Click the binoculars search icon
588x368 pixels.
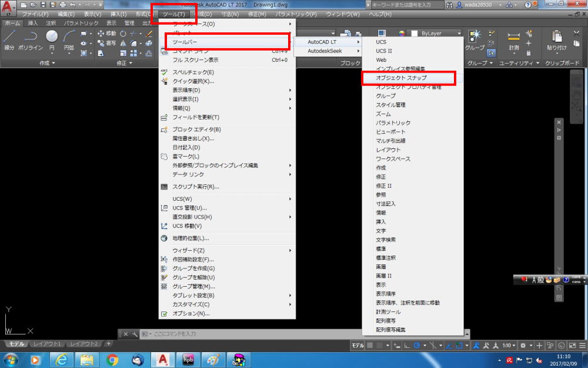click(x=449, y=5)
